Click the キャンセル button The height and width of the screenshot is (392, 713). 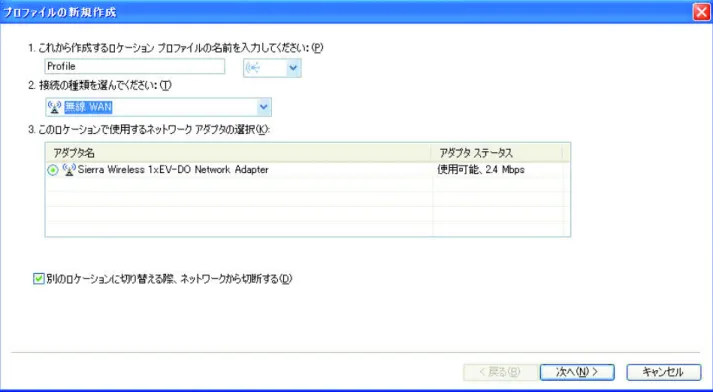coord(663,372)
